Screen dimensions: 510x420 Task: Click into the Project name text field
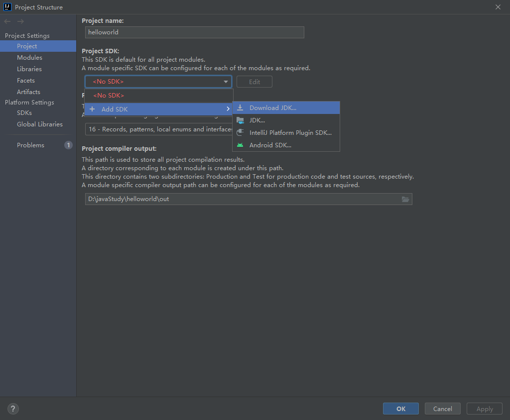point(194,32)
